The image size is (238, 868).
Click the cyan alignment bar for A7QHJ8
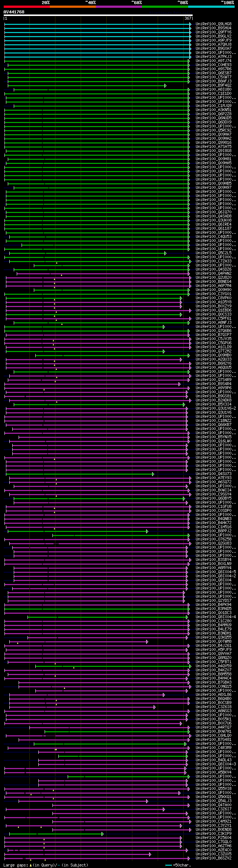[98, 45]
